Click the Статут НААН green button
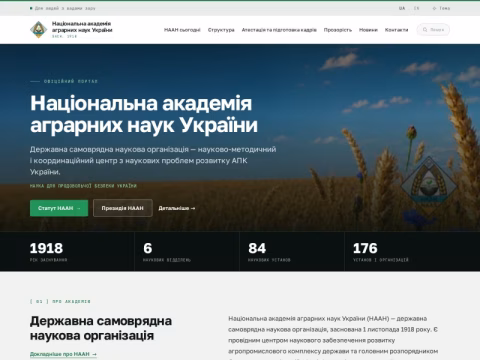Image resolution: width=480 pixels, height=360 pixels. click(x=59, y=208)
